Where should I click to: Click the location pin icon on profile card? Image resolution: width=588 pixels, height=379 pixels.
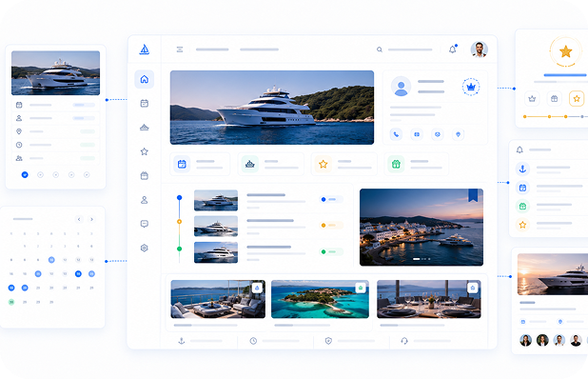point(458,134)
